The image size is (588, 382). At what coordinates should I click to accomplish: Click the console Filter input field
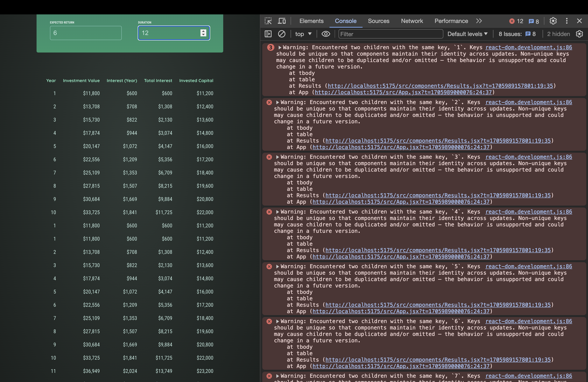390,34
